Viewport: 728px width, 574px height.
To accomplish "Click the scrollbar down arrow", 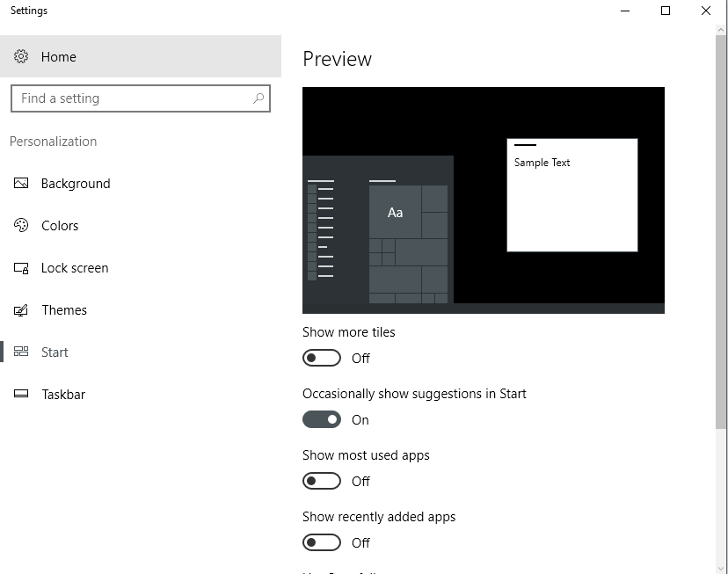I will [721, 568].
